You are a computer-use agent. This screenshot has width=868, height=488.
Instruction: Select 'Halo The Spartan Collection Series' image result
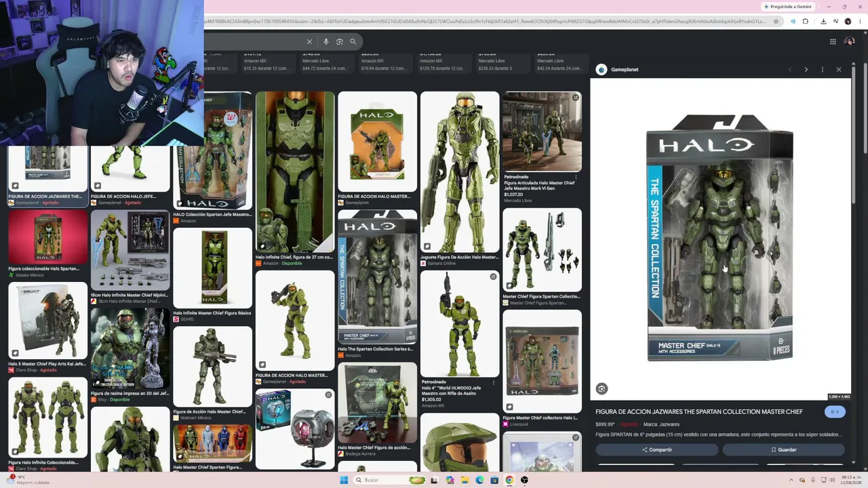click(x=377, y=283)
